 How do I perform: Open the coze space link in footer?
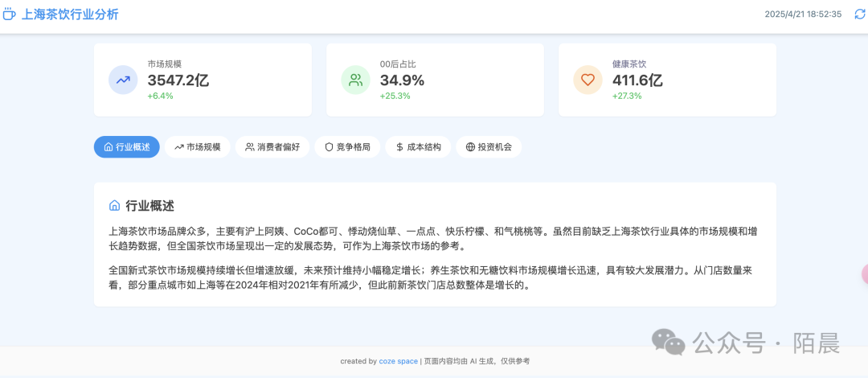[x=398, y=361]
